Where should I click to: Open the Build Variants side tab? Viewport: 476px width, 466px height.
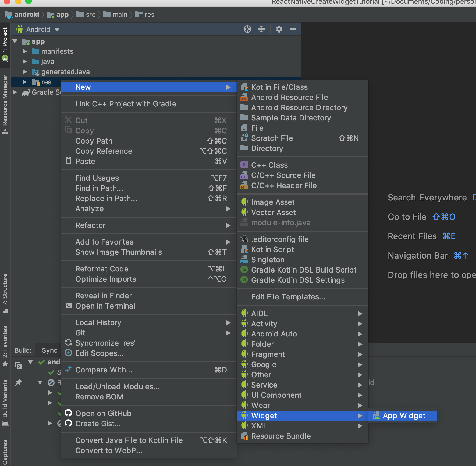click(5, 403)
